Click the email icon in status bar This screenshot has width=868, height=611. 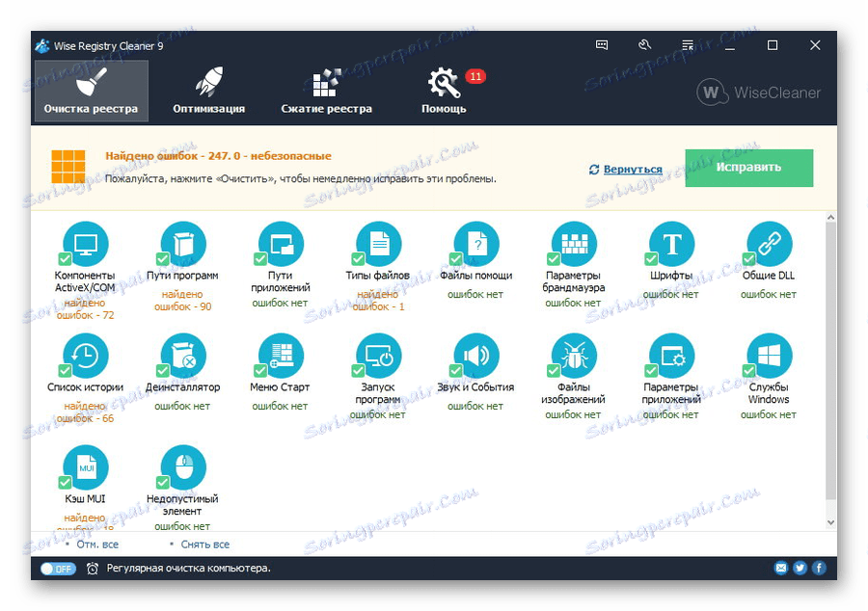tap(781, 568)
